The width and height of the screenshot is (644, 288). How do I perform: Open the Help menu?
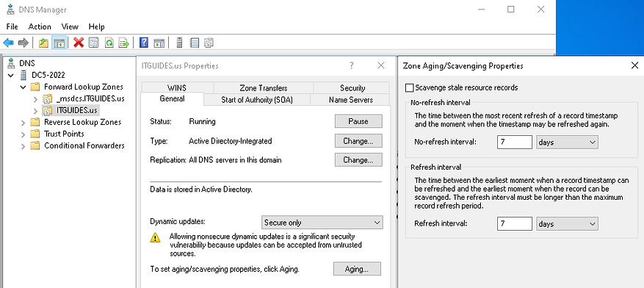[x=96, y=26]
